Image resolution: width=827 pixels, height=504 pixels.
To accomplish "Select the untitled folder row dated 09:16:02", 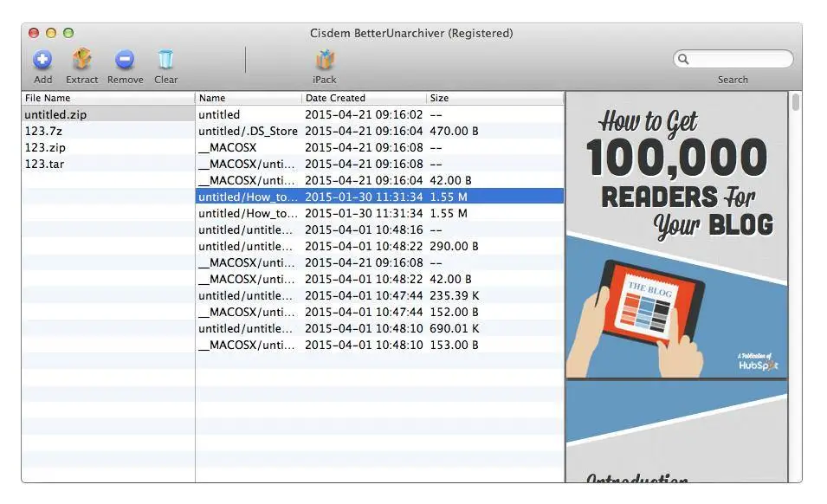I will point(380,114).
